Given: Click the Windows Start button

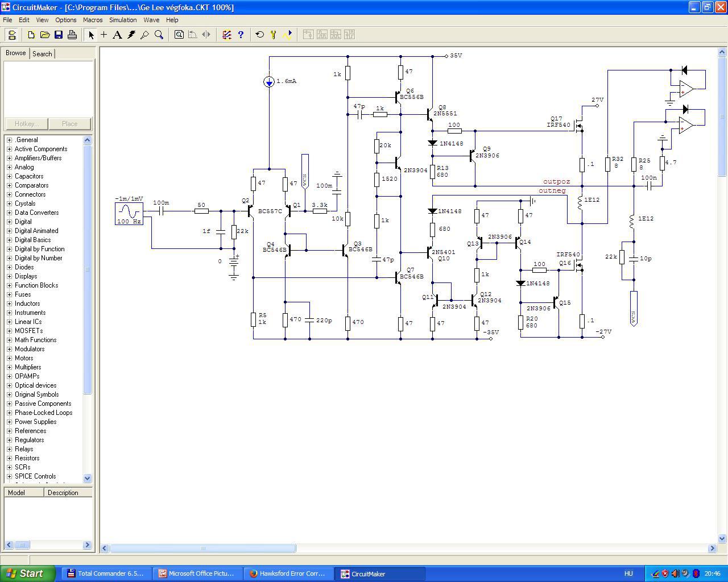Looking at the screenshot, I should 28,573.
